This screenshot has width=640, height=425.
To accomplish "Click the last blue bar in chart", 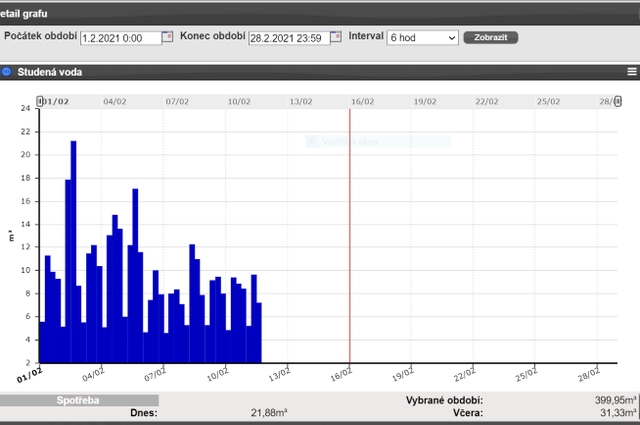I will pyautogui.click(x=258, y=332).
